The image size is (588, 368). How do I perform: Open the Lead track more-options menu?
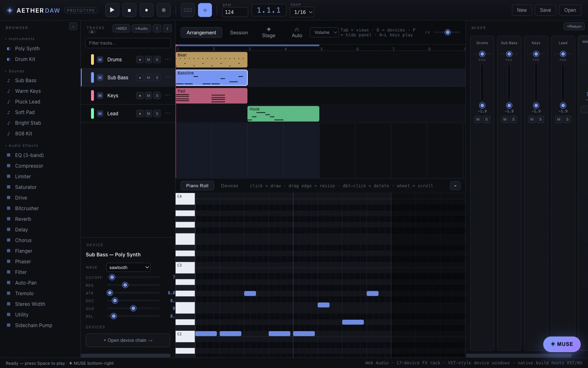tap(167, 113)
